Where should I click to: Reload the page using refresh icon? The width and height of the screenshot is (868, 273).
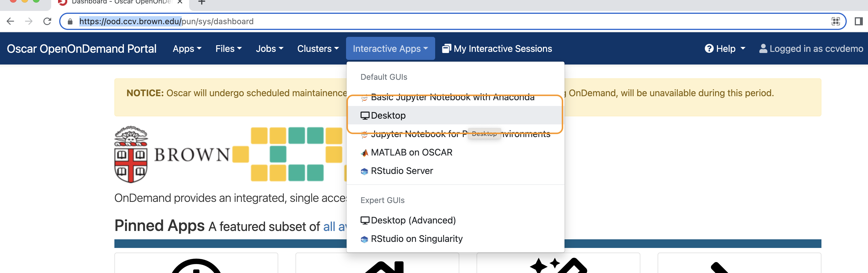47,21
